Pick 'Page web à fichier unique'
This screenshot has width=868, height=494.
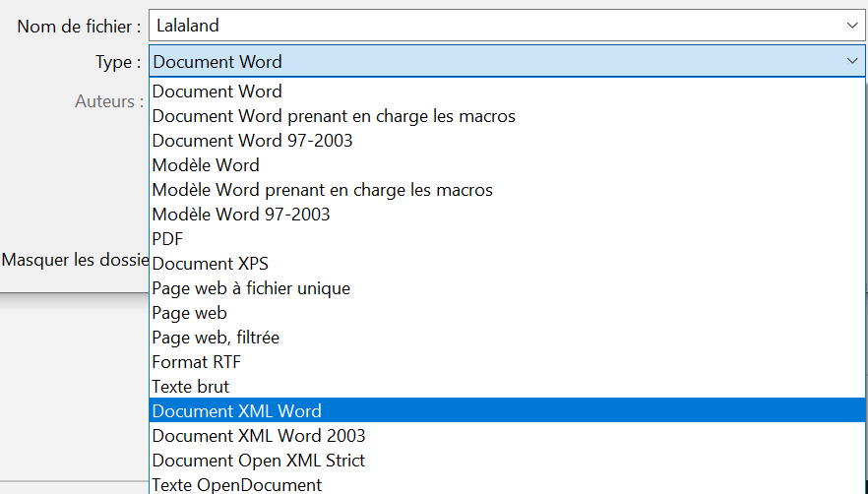[507, 288]
